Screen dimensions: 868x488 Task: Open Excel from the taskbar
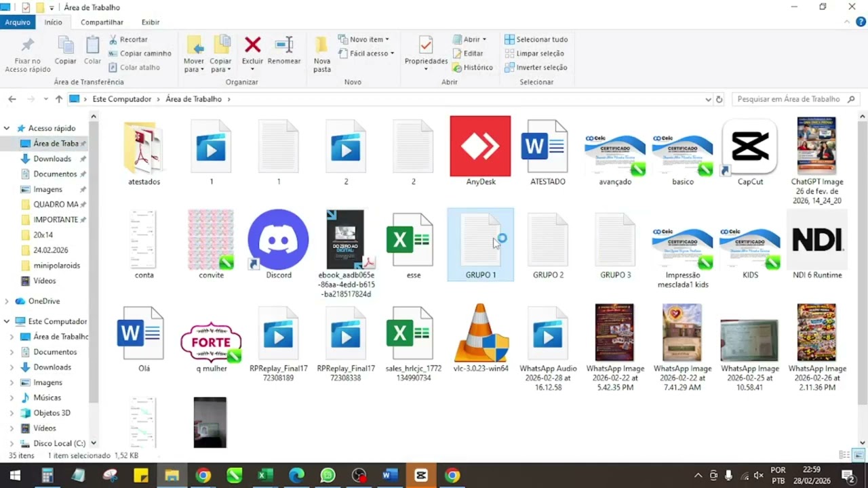[x=265, y=476]
